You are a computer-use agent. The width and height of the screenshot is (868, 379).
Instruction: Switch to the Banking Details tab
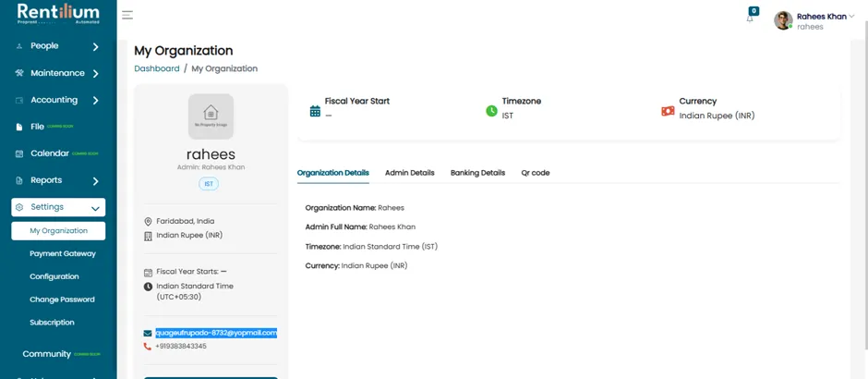coord(477,173)
